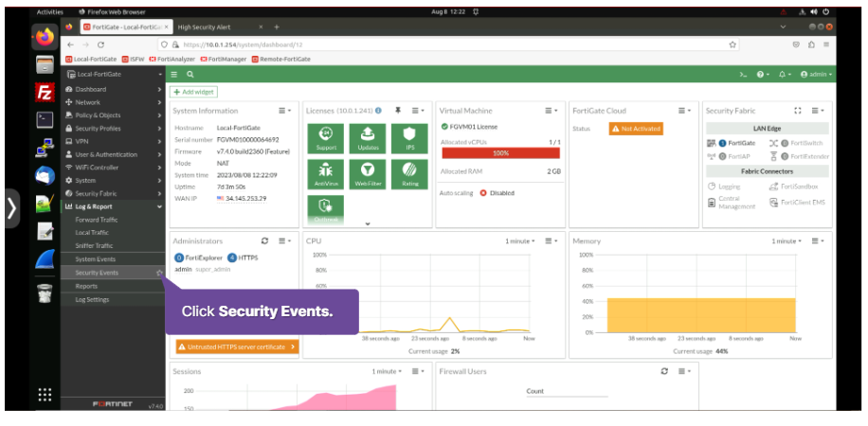Screen dimensions: 868x426
Task: Click the search icon in green header
Action: coord(190,74)
